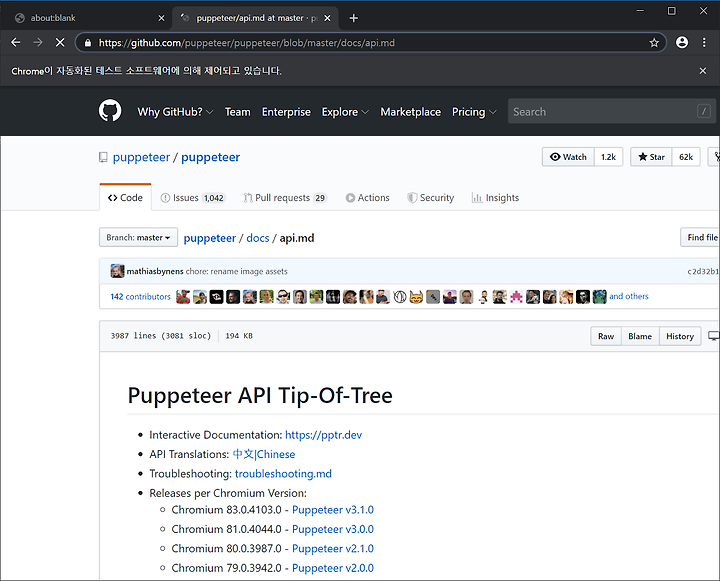
Task: Click the GitHub octocat logo
Action: point(110,111)
